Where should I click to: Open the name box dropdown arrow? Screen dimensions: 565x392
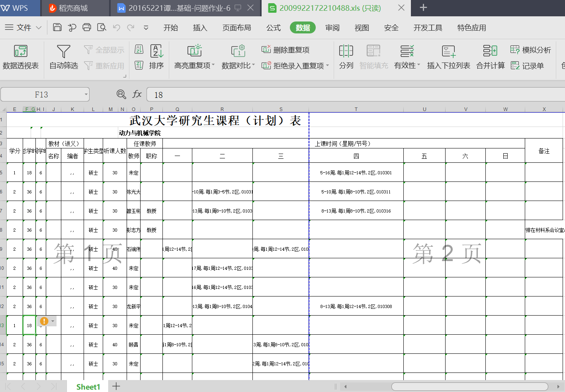(86, 94)
